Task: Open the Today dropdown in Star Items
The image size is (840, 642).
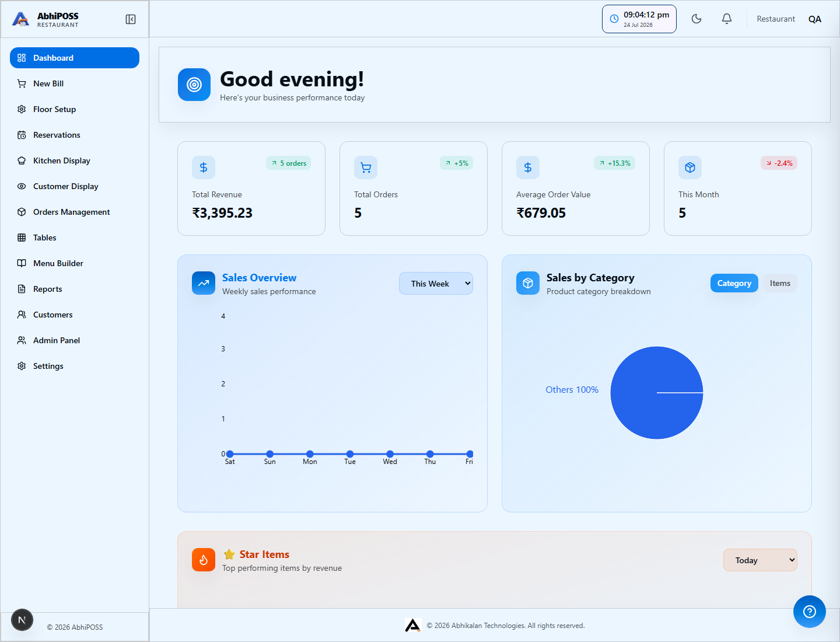Action: (x=760, y=560)
